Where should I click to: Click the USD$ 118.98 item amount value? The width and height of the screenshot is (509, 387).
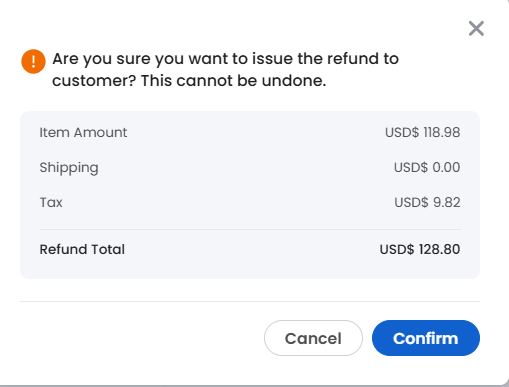[423, 132]
